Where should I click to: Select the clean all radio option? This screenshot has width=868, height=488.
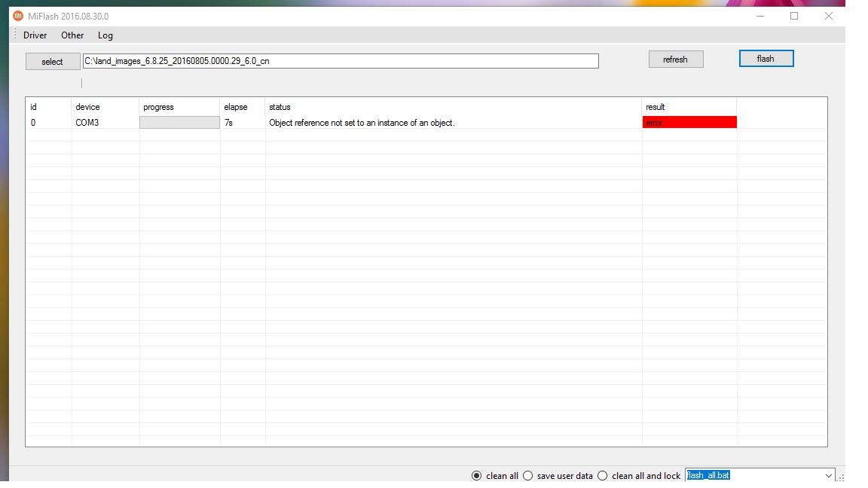pyautogui.click(x=476, y=476)
